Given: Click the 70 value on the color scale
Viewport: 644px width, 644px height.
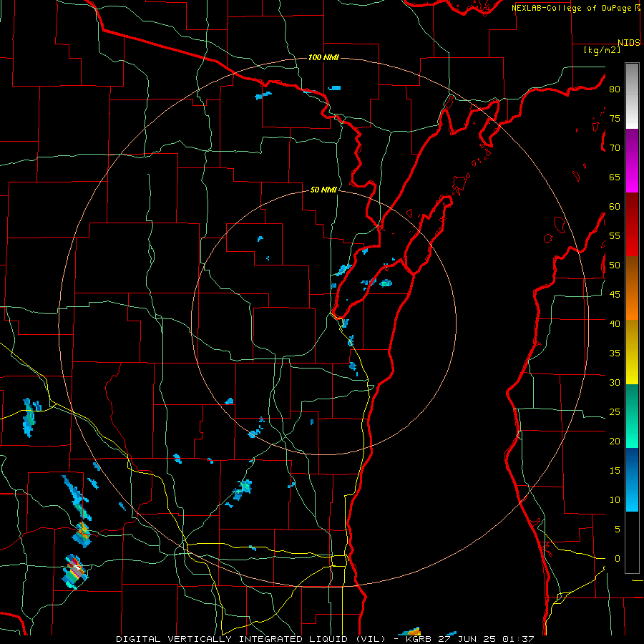Looking at the screenshot, I should [615, 148].
